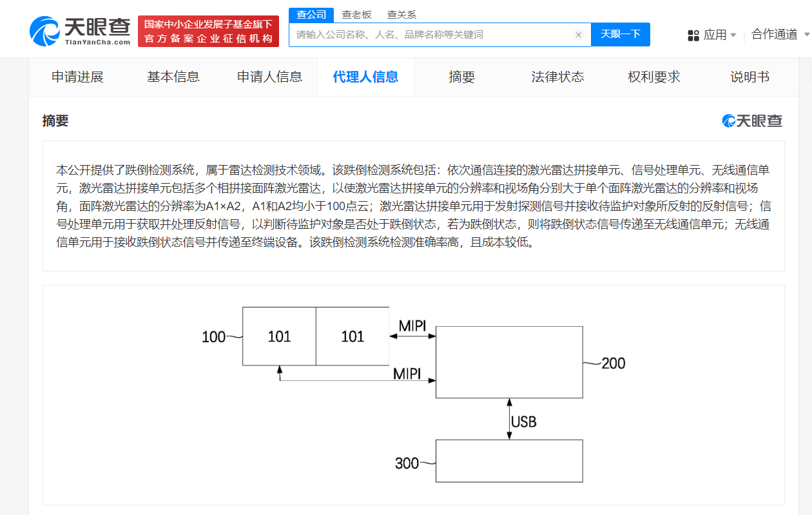Switch to the 查老板 search tab
The width and height of the screenshot is (812, 515).
(356, 14)
